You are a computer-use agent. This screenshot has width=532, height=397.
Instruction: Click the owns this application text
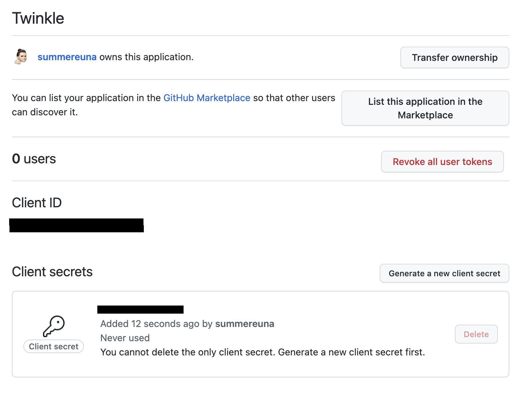146,57
